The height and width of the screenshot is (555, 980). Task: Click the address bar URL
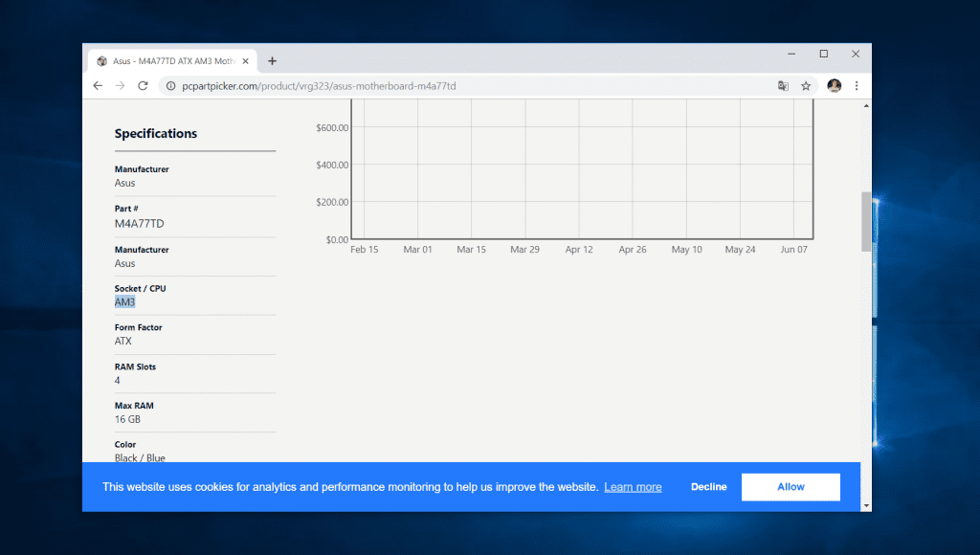pos(319,85)
